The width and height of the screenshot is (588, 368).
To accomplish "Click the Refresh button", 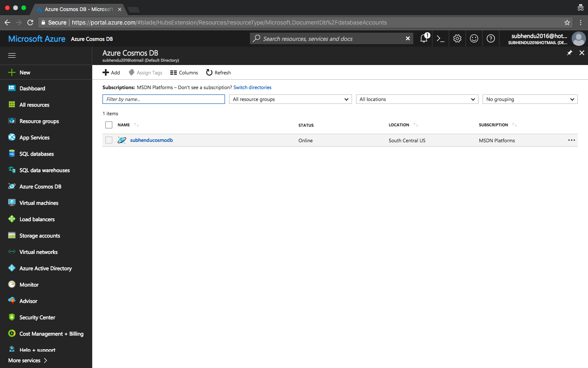I will click(x=218, y=72).
